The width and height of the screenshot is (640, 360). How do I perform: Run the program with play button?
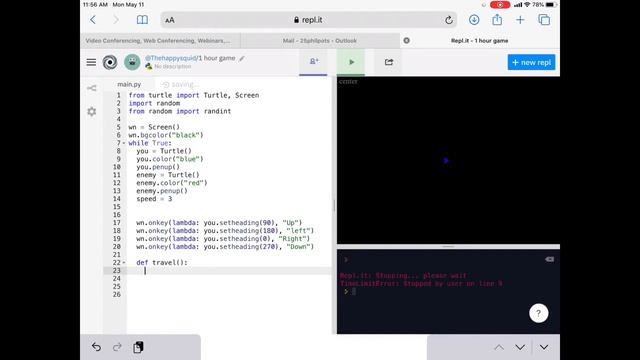coord(351,62)
